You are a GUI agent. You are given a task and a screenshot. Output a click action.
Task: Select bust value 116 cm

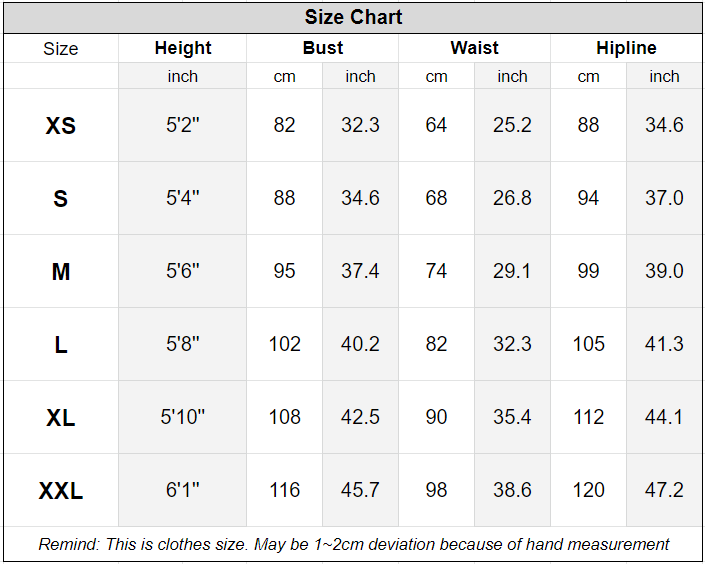point(285,490)
